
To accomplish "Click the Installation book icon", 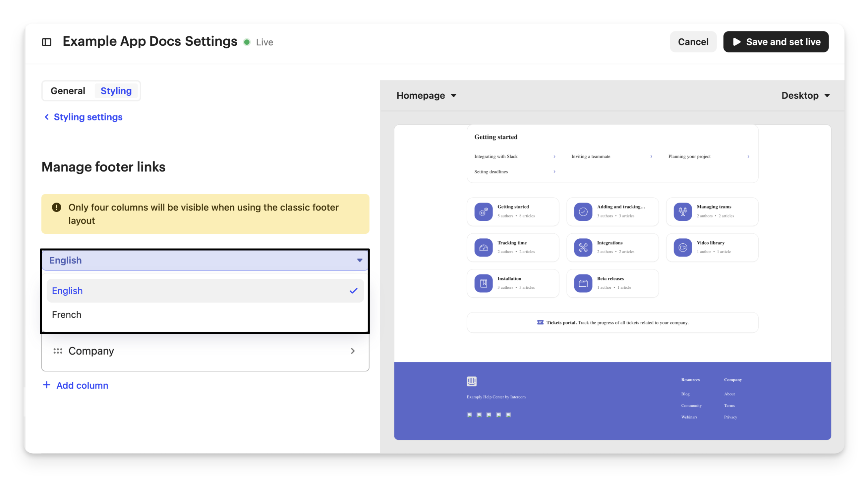I will [483, 283].
